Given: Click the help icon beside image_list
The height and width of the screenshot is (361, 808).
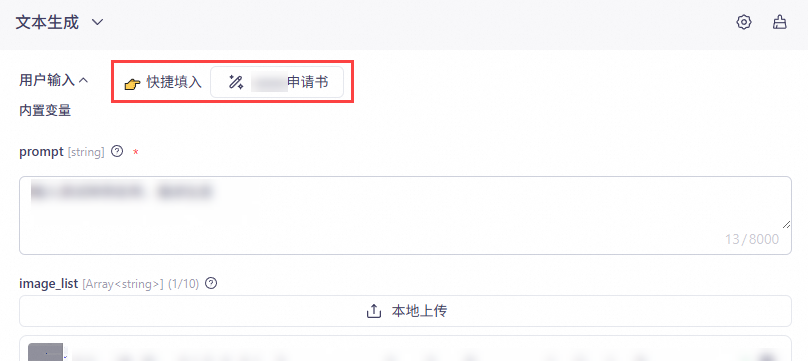Looking at the screenshot, I should click(211, 283).
